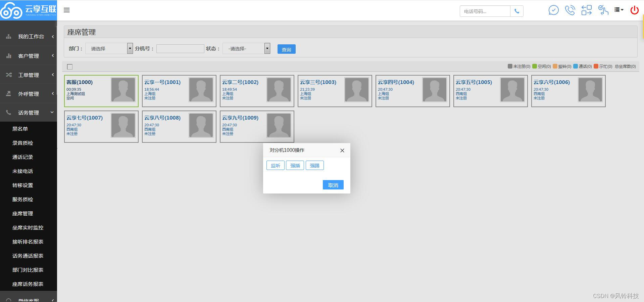Viewport: 644px width, 302px height.
Task: Focus the 电话号码 input field
Action: click(x=485, y=11)
